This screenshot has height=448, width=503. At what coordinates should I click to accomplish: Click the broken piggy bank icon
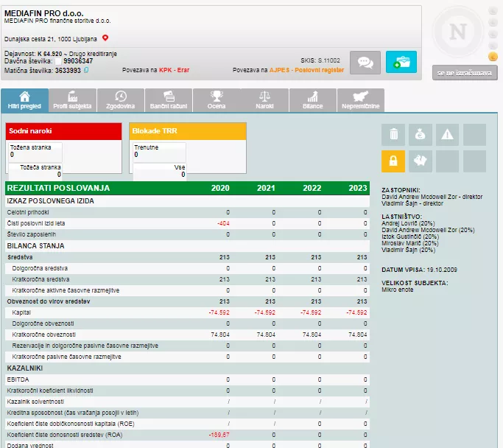point(421,161)
